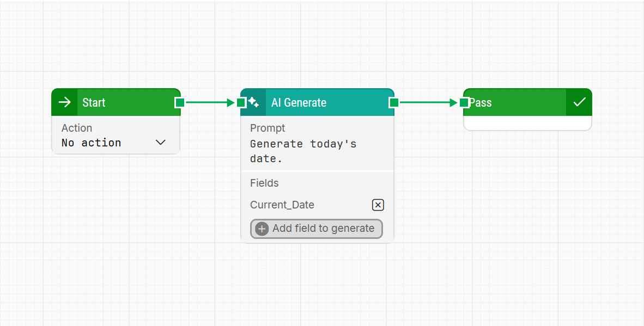Click the No action dropdown value
The height and width of the screenshot is (326, 644).
(92, 143)
